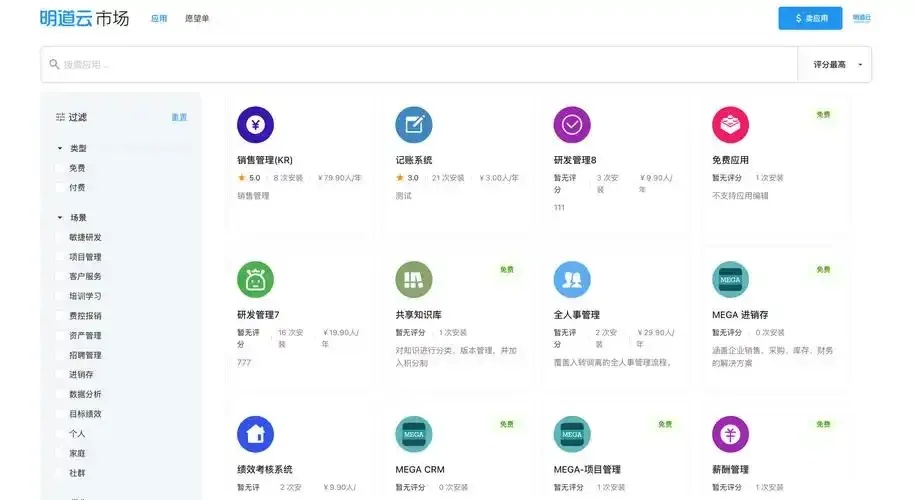Click the 薪酬管理 card title
The width and height of the screenshot is (914, 500).
coord(730,470)
